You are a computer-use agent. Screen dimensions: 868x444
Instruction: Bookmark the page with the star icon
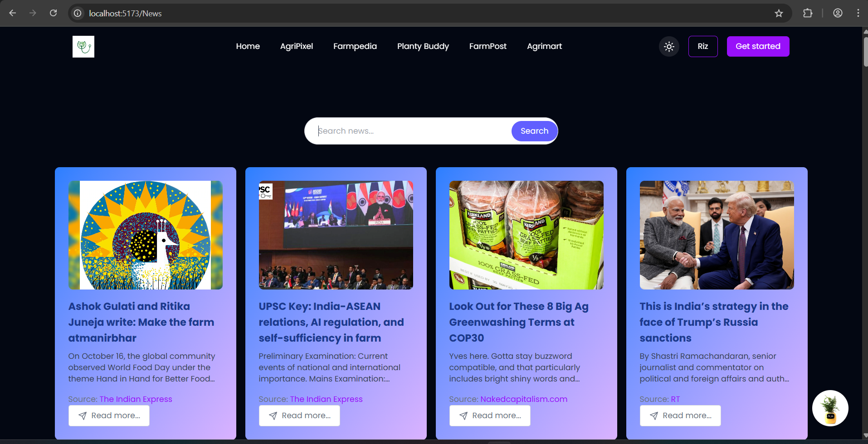tap(779, 13)
